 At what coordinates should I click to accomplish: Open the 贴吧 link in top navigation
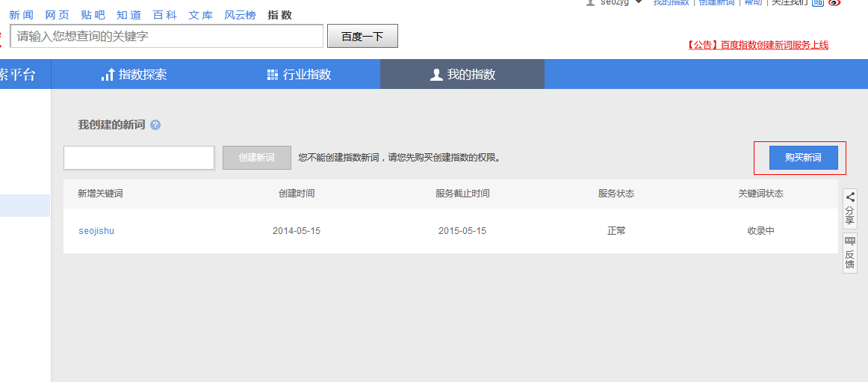[x=93, y=15]
